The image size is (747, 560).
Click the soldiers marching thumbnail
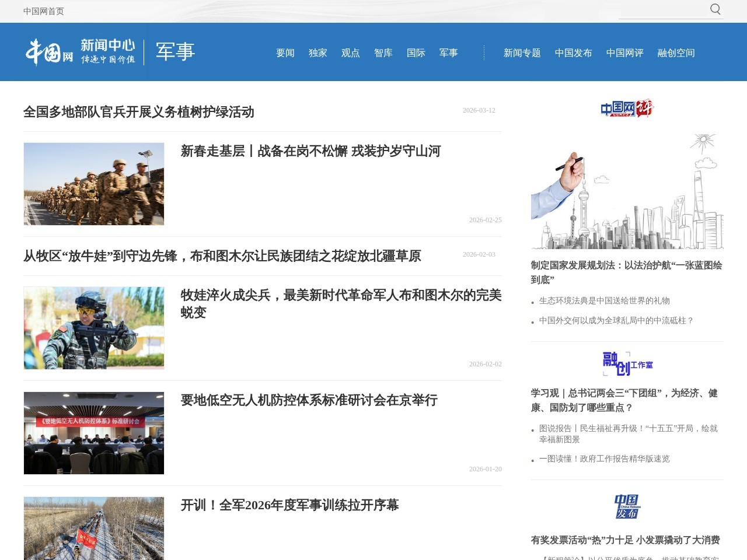pos(93,184)
